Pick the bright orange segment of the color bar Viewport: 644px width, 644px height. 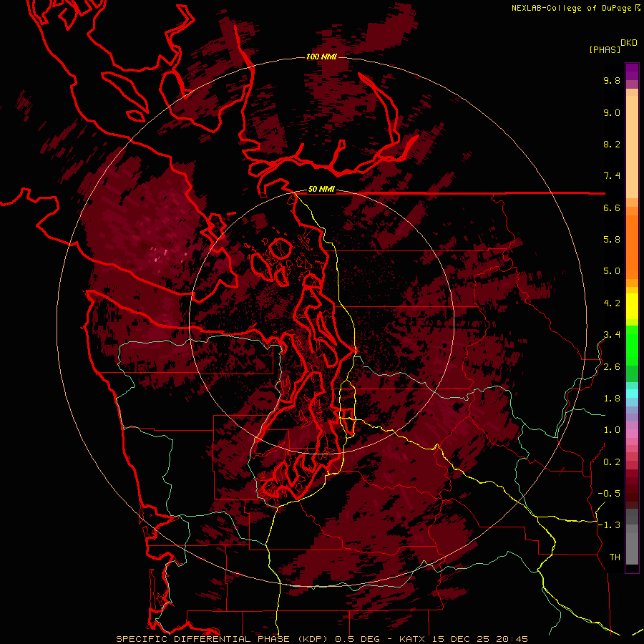click(632, 247)
